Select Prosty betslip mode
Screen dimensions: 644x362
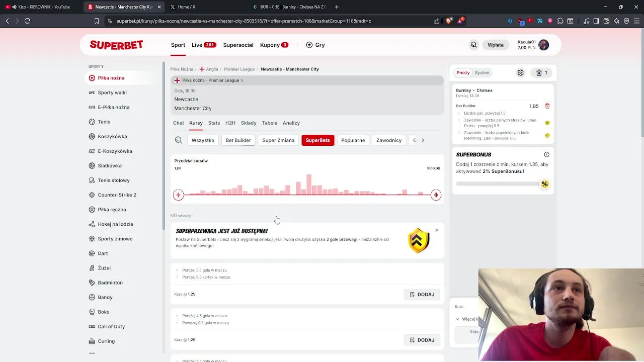[463, 73]
